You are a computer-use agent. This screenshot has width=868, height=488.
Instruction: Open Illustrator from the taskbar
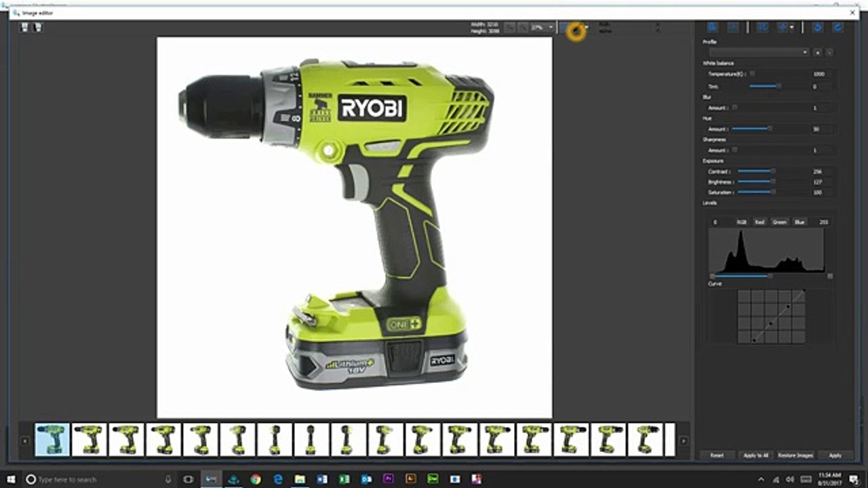click(x=411, y=479)
